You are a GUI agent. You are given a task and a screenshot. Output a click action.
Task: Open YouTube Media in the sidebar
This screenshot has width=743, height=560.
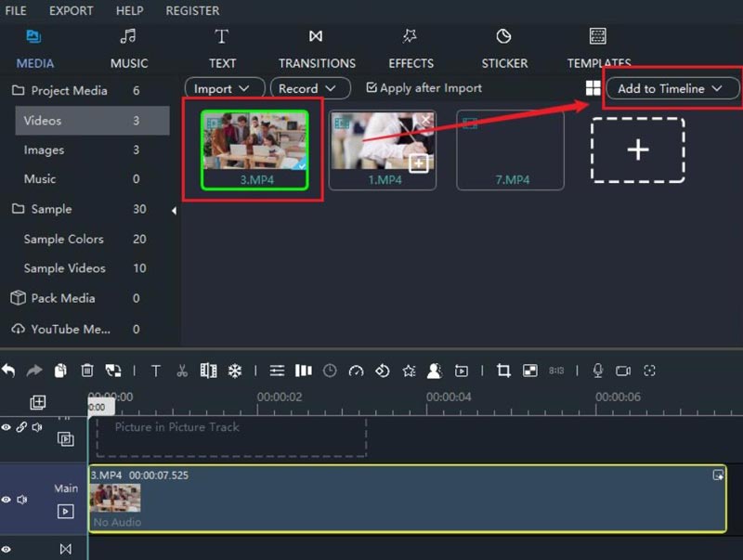[x=71, y=329]
